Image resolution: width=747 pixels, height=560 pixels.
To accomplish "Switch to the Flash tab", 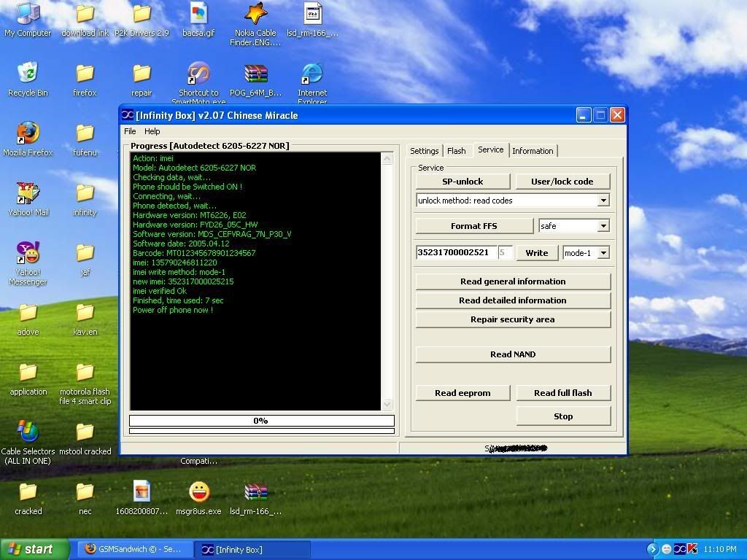I will coord(457,151).
